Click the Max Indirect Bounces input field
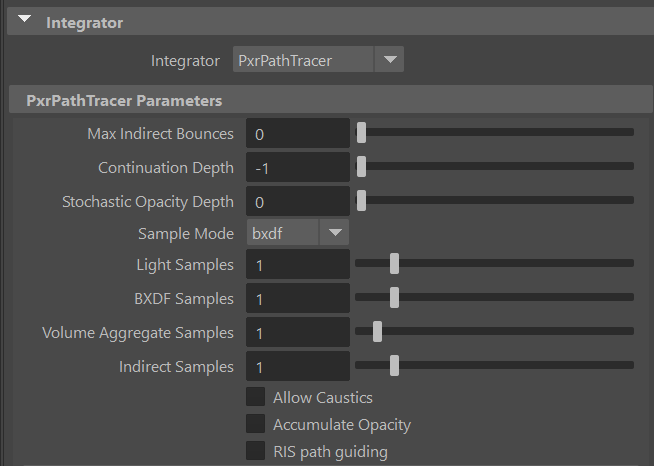 coord(298,134)
